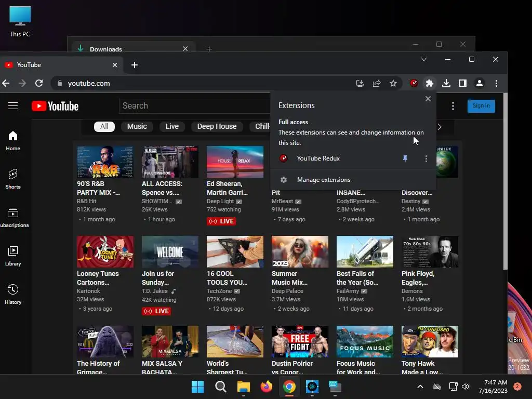Close the Extensions popup

click(x=428, y=99)
